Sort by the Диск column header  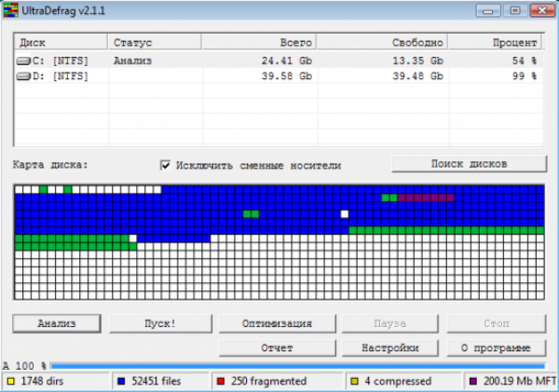tap(61, 43)
